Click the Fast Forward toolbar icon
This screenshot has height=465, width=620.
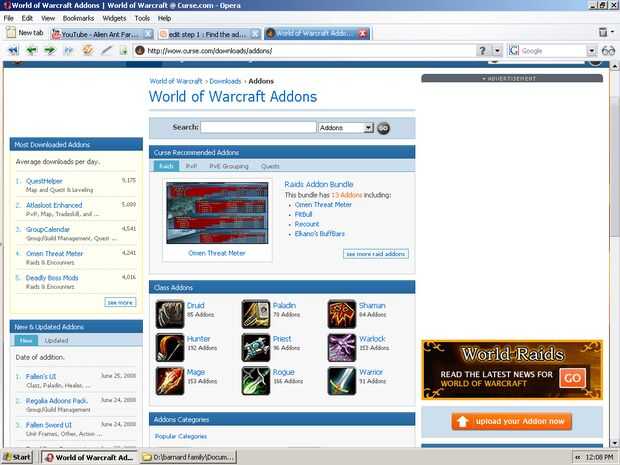(69, 51)
